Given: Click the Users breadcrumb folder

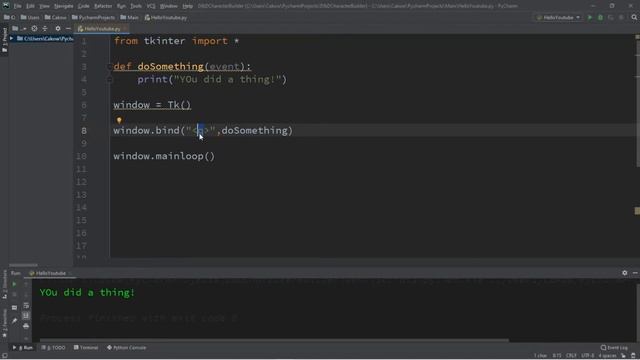Looking at the screenshot, I should click(x=30, y=18).
